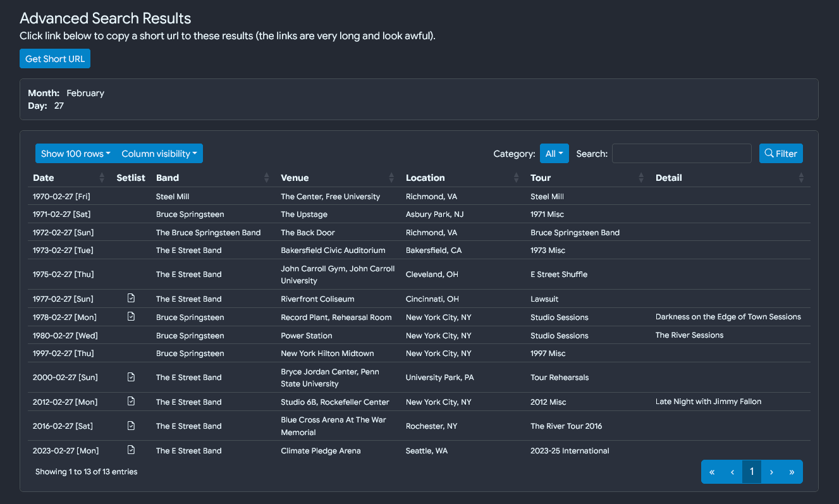Screen dimensions: 839x504
Task: Open setlist icon for 1978-02-27 Record Plant session
Action: (131, 317)
